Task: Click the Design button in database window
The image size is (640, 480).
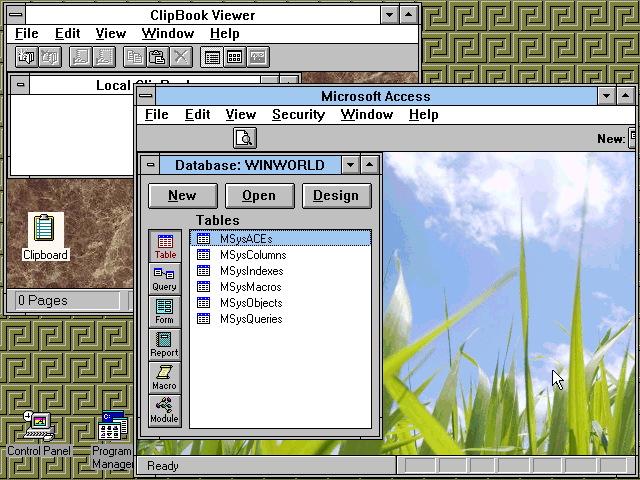Action: click(336, 196)
